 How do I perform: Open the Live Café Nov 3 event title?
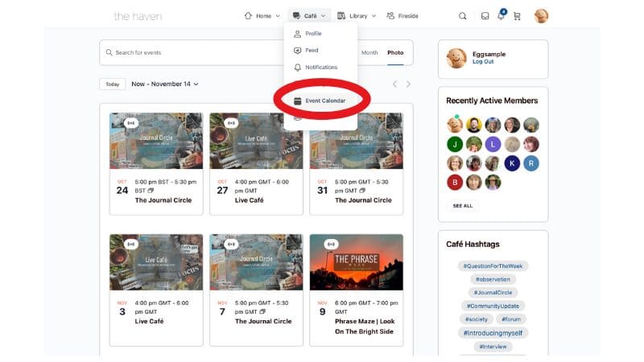[149, 321]
